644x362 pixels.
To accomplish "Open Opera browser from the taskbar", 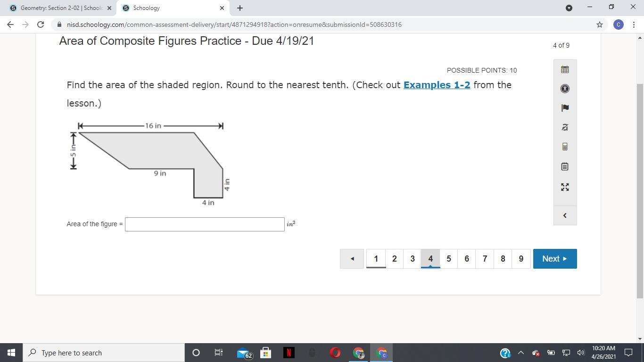I will coord(335,353).
